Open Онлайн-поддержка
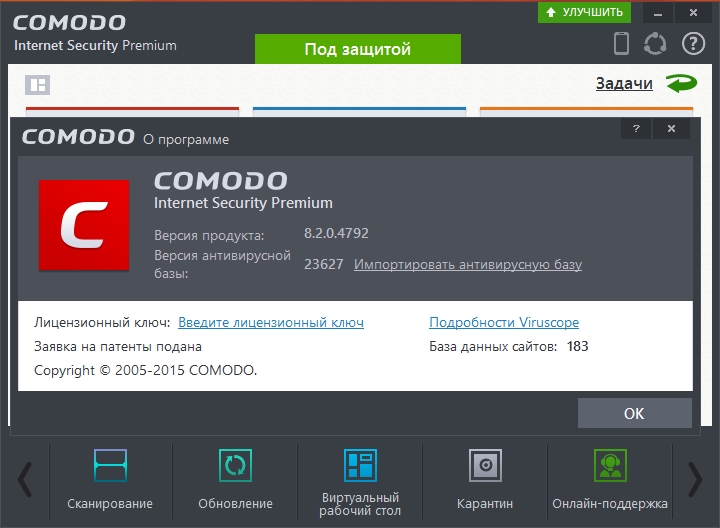Image resolution: width=720 pixels, height=528 pixels. (610, 480)
